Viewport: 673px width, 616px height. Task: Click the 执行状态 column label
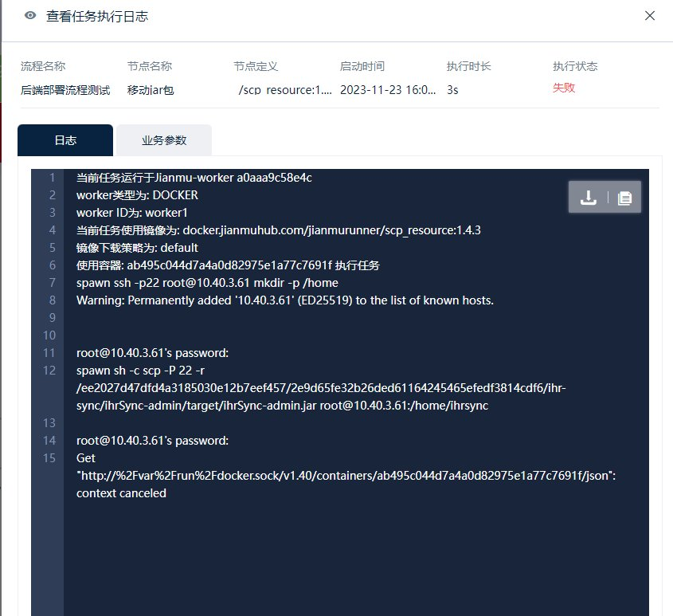tap(575, 66)
